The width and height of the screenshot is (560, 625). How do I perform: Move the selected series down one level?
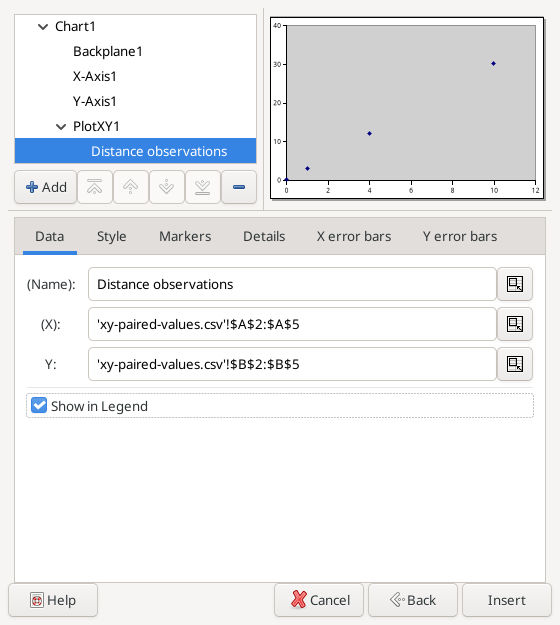click(x=167, y=187)
